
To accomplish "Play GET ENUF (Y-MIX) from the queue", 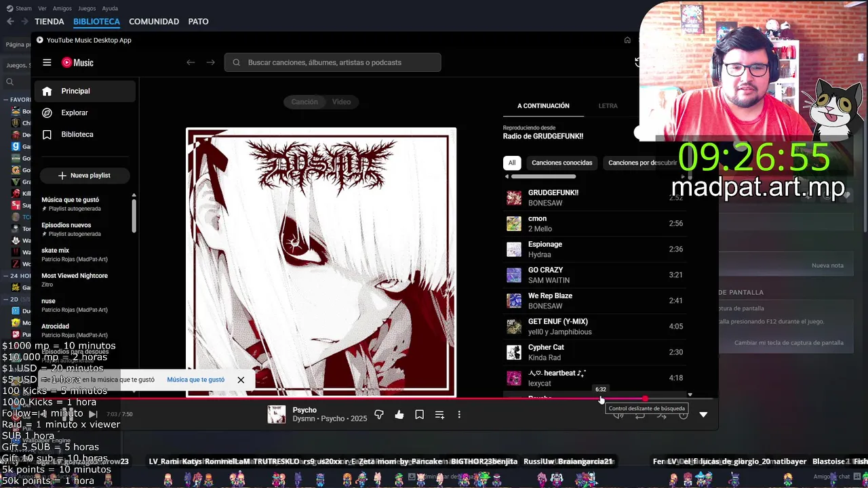I will click(595, 327).
